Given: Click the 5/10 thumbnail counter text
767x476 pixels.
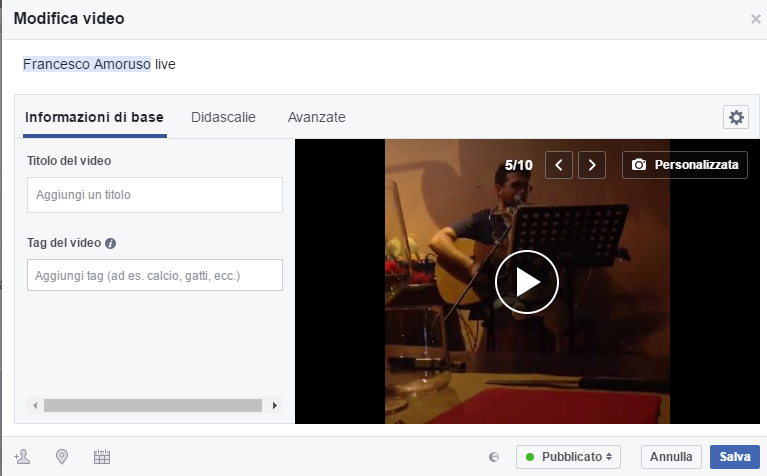Looking at the screenshot, I should click(519, 165).
